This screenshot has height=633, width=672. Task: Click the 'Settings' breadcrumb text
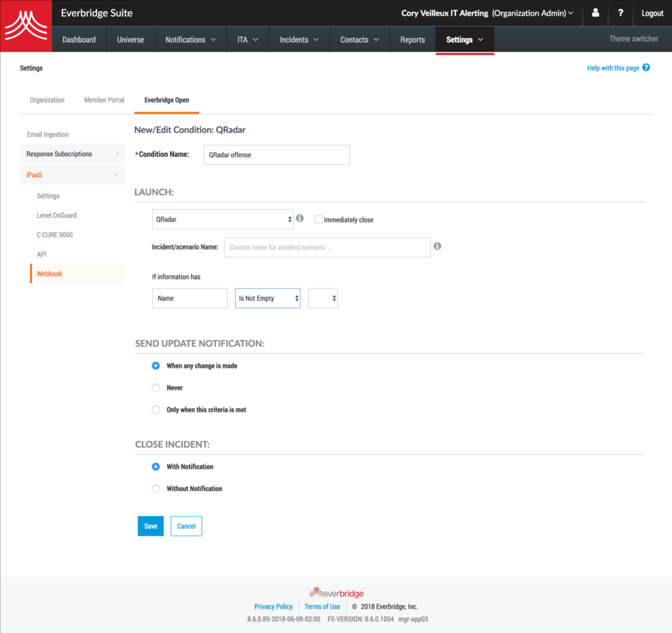(x=31, y=68)
